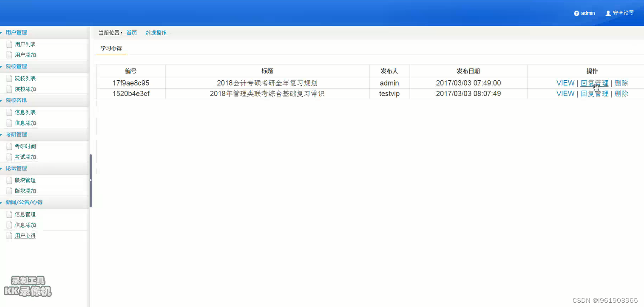
Task: Open 信息列表 under 院校咨讯
Action: pos(25,113)
